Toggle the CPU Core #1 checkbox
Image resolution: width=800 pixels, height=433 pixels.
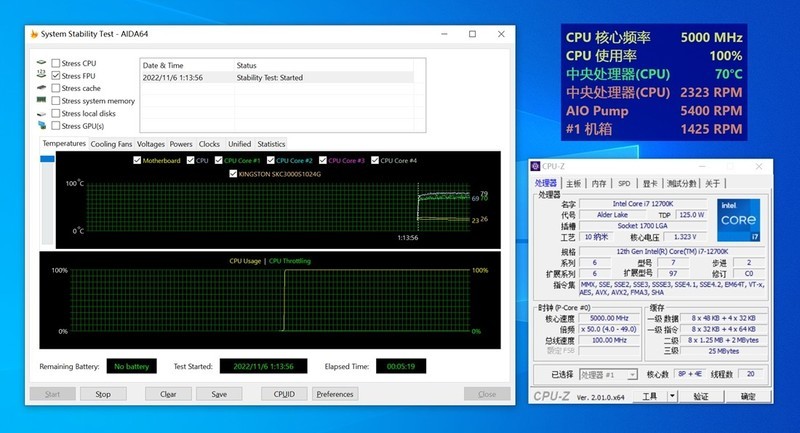click(218, 160)
